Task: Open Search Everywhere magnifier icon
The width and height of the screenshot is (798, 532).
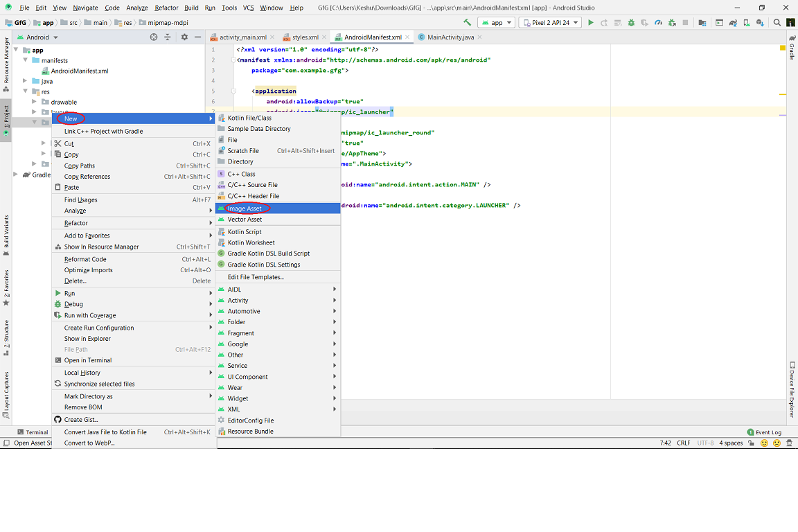Action: [777, 23]
